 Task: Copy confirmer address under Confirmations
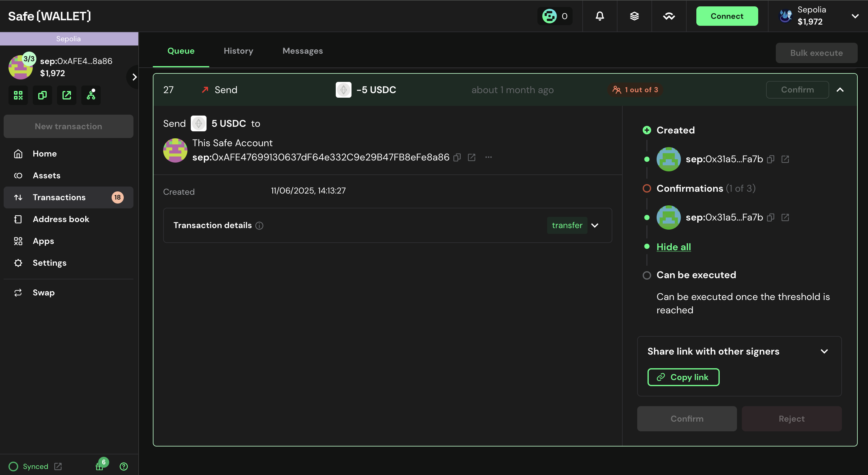[771, 217]
